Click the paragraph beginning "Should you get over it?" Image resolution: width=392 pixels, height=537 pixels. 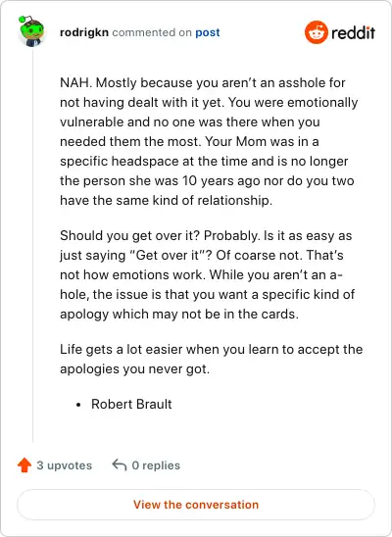coord(208,274)
